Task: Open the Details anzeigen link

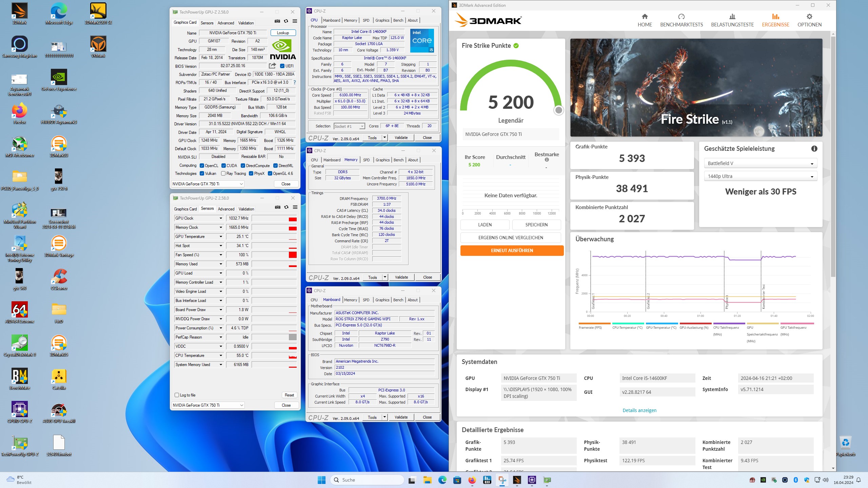Action: tap(639, 410)
